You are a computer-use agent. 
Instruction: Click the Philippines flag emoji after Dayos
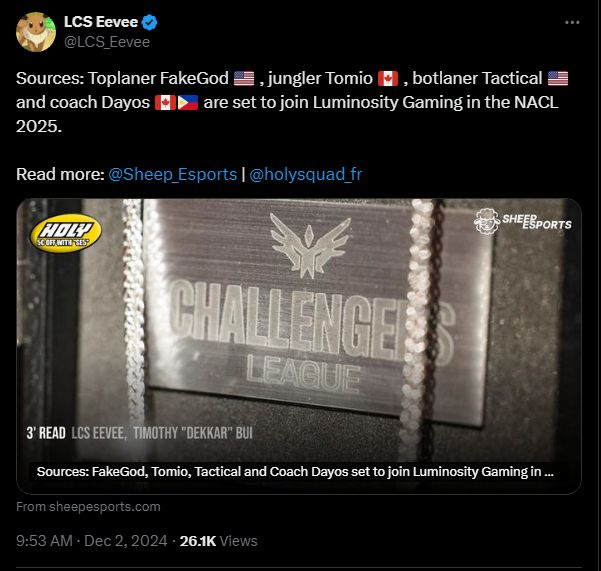[x=188, y=102]
